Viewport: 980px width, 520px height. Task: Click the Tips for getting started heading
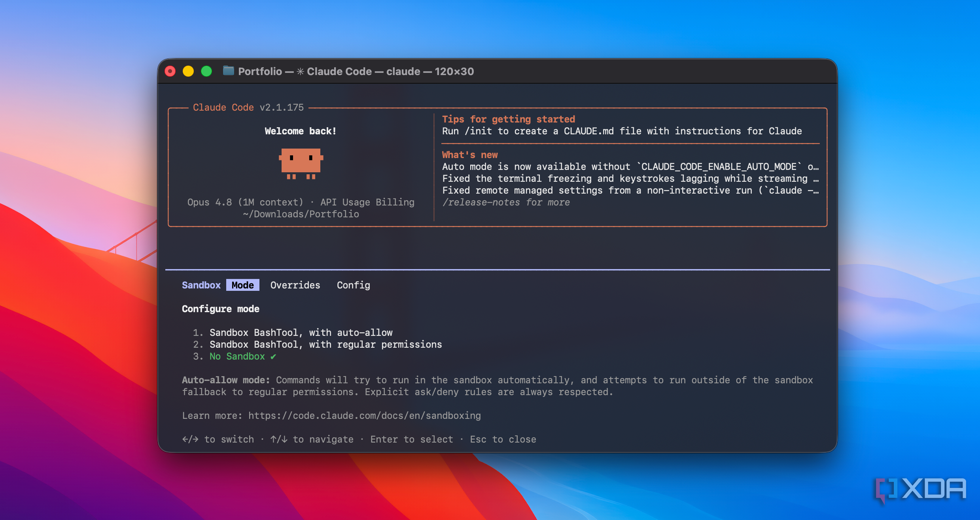tap(508, 119)
